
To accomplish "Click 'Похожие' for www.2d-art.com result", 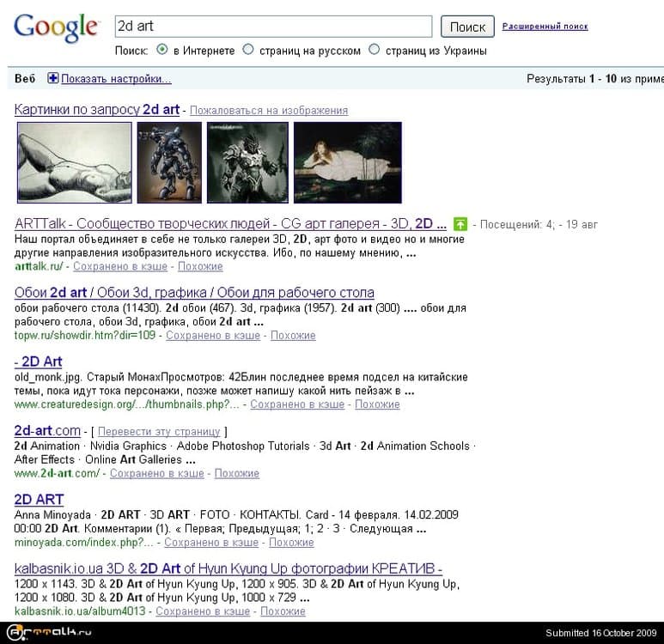I will tap(237, 473).
